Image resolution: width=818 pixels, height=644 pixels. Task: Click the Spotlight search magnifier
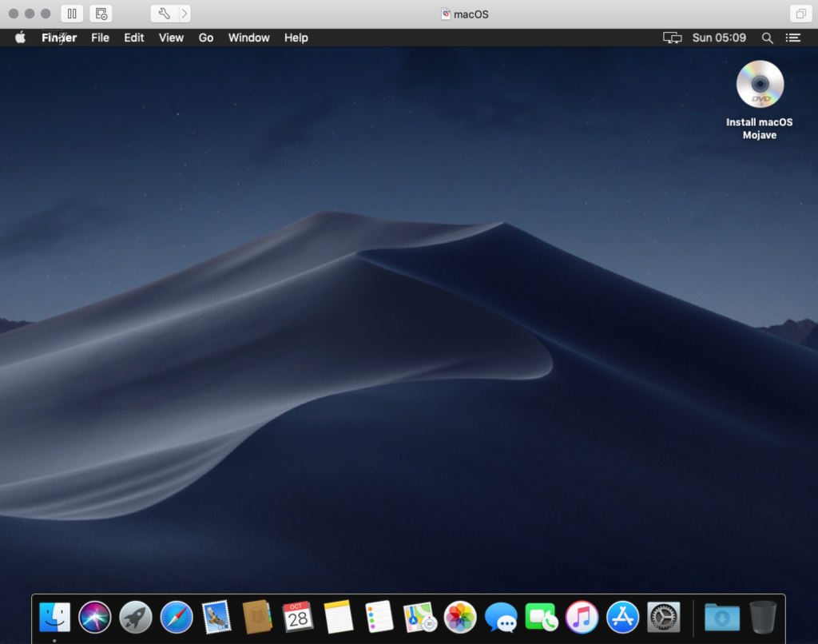(767, 38)
